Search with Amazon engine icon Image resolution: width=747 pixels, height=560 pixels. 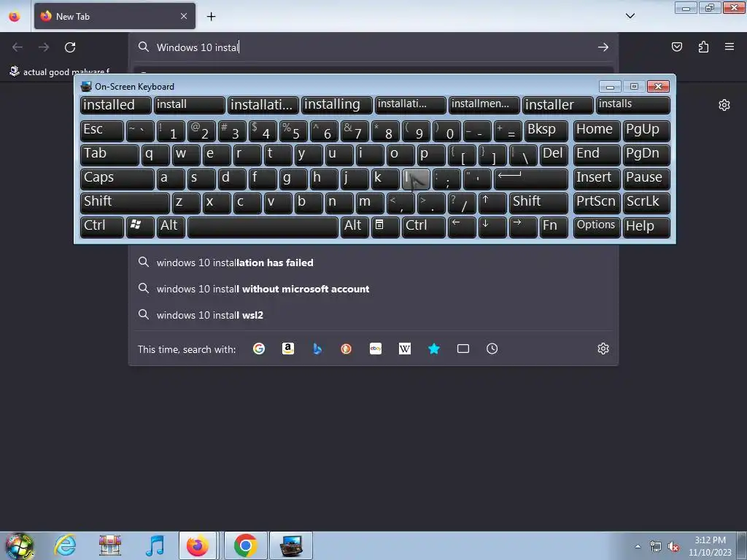(x=287, y=349)
